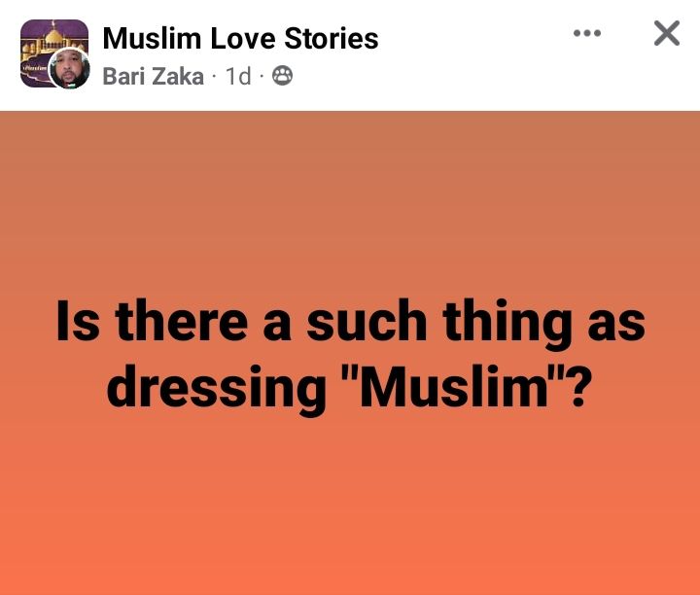Viewport: 700px width, 595px height.
Task: View Bari Zaka's profile via name link
Action: [153, 76]
